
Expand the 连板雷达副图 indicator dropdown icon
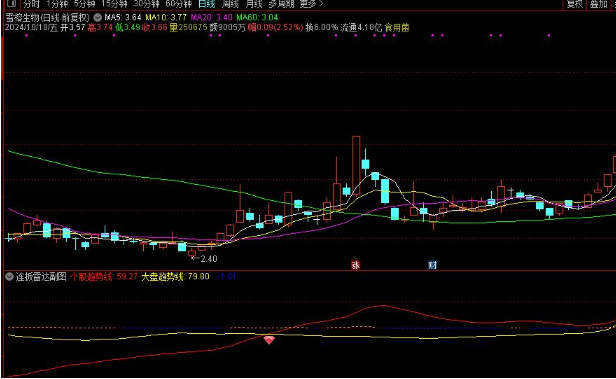9,276
